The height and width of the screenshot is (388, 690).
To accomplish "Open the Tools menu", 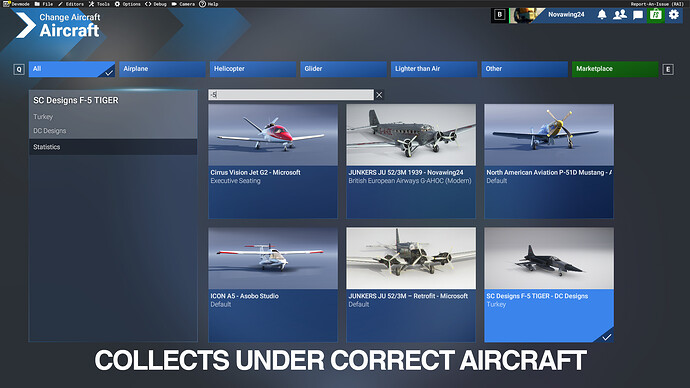I will tap(99, 4).
